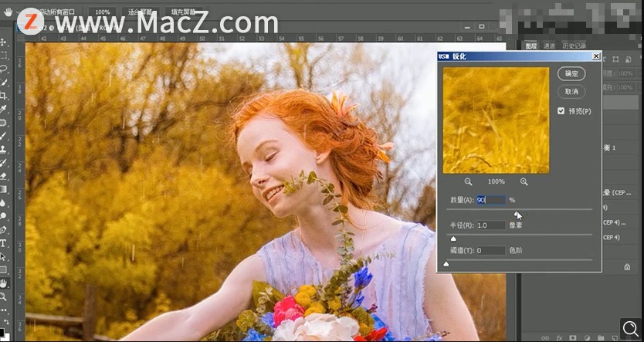644x342 pixels.
Task: Select the Lasso tool
Action: [x=3, y=69]
